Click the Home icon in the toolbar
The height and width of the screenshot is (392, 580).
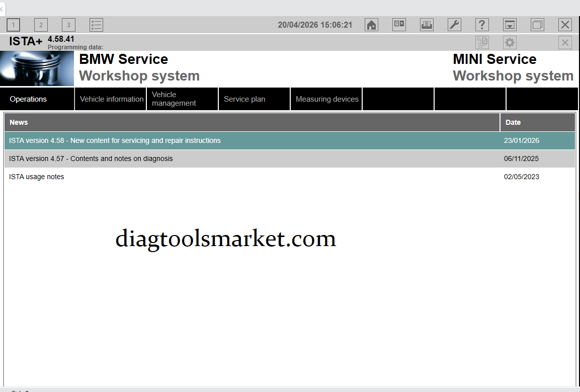point(371,25)
